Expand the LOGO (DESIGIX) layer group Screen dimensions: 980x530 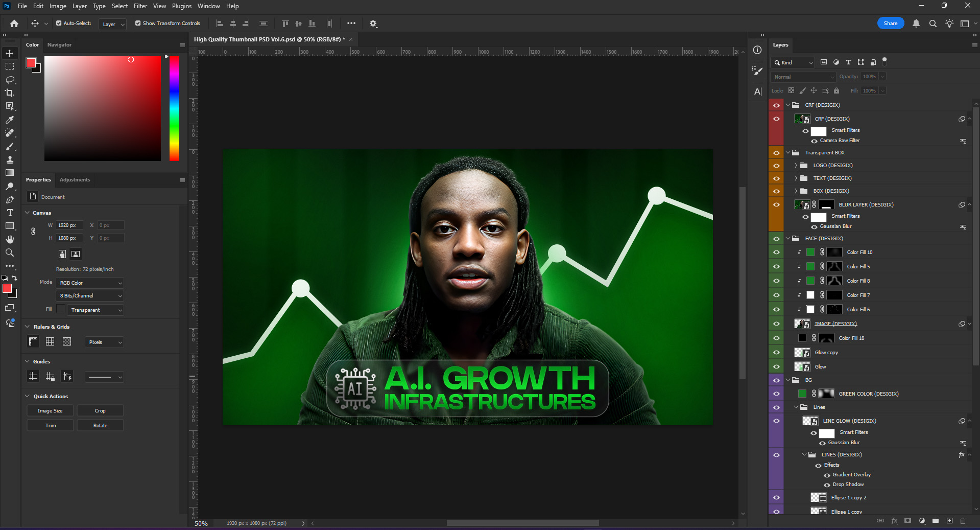click(x=796, y=166)
